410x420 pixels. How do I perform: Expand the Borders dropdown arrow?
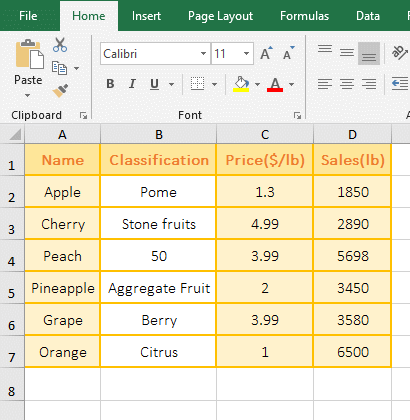pyautogui.click(x=214, y=84)
